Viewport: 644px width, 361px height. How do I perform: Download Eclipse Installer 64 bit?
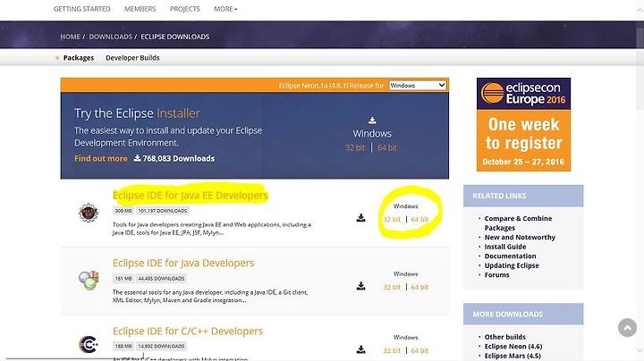click(387, 147)
